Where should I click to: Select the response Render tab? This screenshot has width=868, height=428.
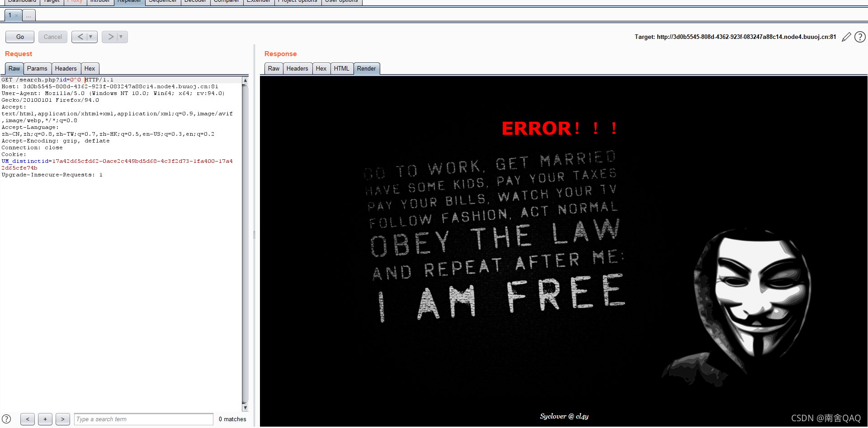[x=367, y=68]
